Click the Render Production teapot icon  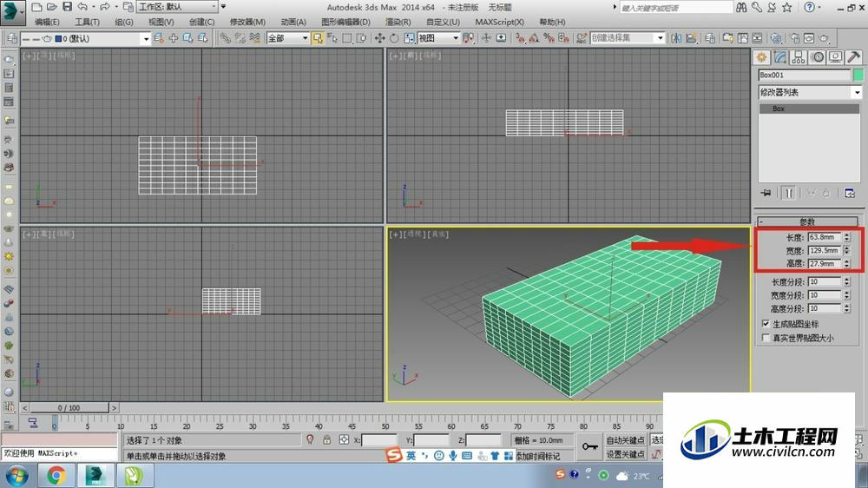pos(825,38)
